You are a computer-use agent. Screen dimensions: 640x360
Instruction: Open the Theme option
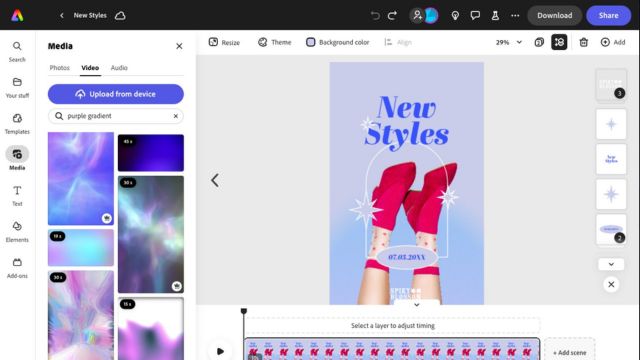click(x=274, y=42)
